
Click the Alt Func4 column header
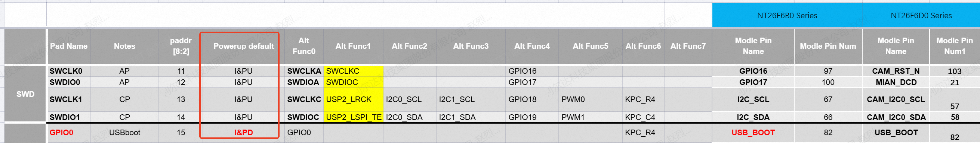[x=532, y=46]
